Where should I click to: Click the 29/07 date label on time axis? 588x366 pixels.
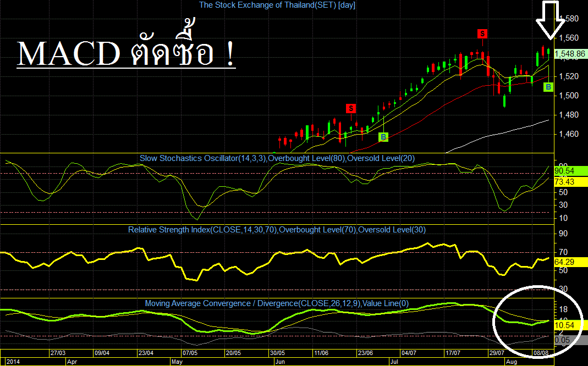497,353
